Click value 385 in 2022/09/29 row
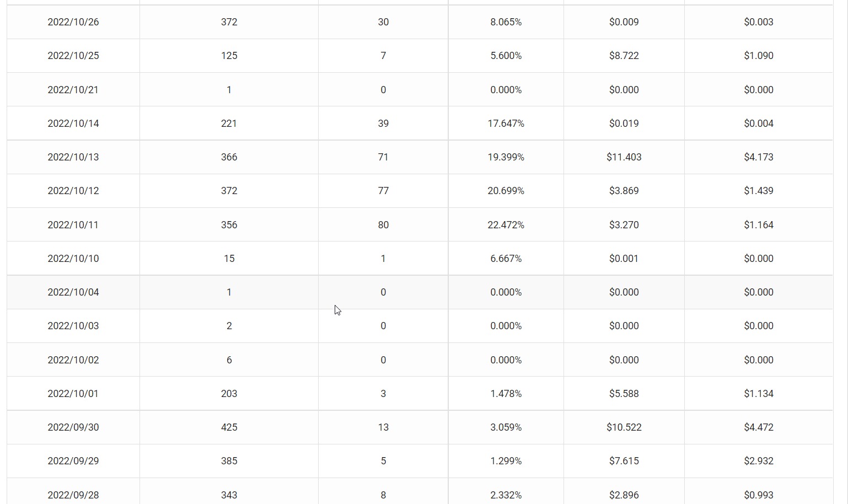The height and width of the screenshot is (504, 848). point(229,461)
